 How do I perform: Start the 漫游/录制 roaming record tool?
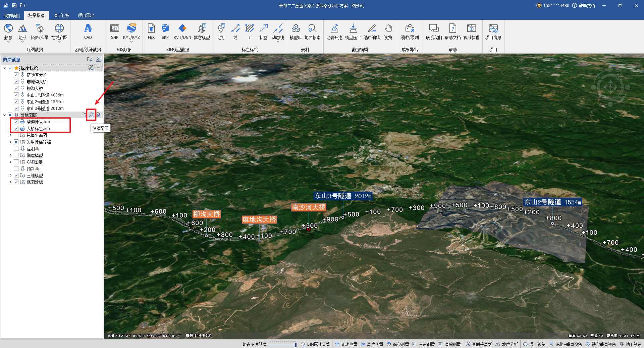coord(410,29)
